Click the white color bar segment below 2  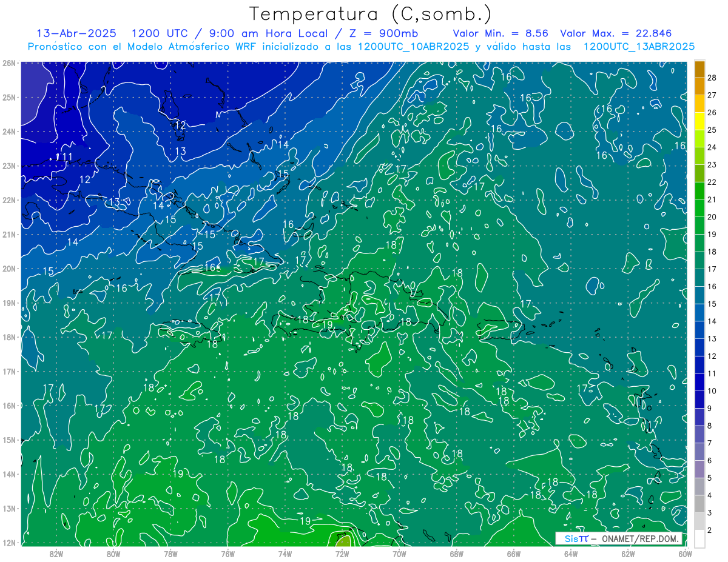pyautogui.click(x=700, y=538)
